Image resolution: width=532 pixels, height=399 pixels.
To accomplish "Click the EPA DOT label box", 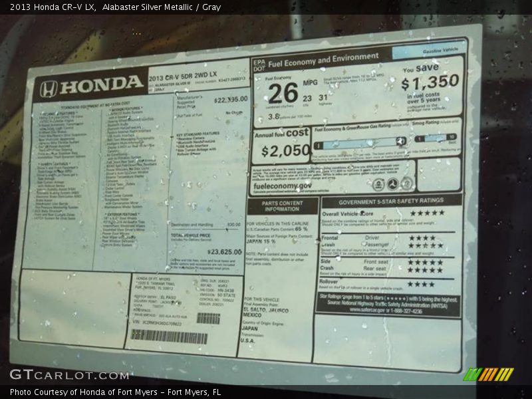I will click(259, 66).
